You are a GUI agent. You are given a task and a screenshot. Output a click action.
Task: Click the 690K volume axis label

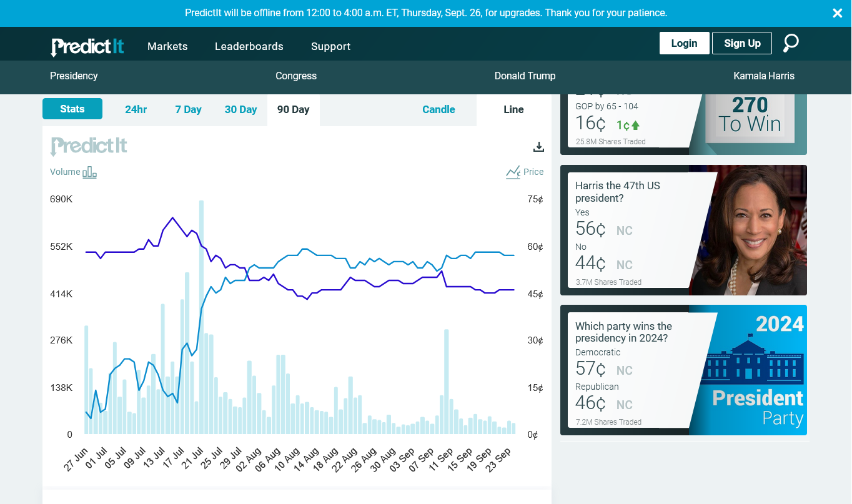tap(61, 199)
